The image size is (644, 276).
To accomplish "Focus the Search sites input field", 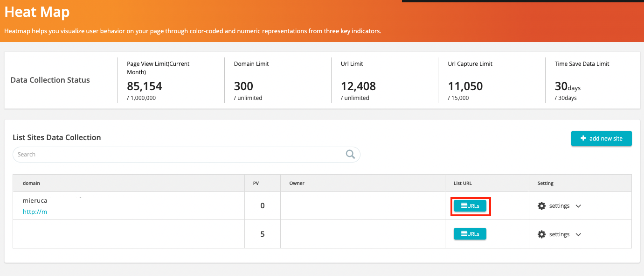I will [x=187, y=155].
